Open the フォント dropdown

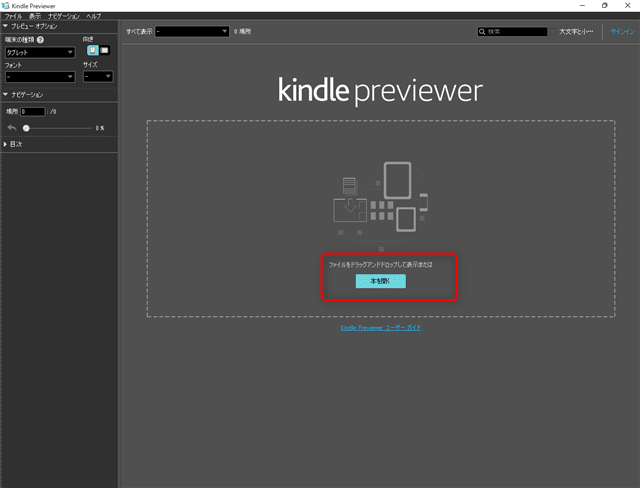[40, 76]
